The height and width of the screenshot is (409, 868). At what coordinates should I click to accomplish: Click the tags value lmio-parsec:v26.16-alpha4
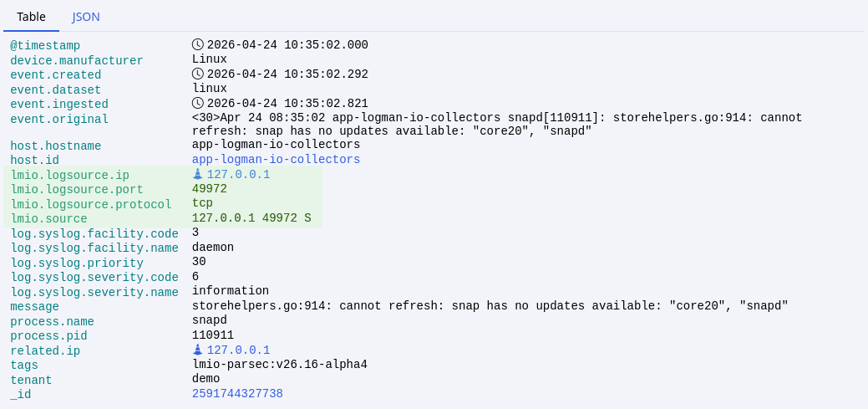point(279,365)
